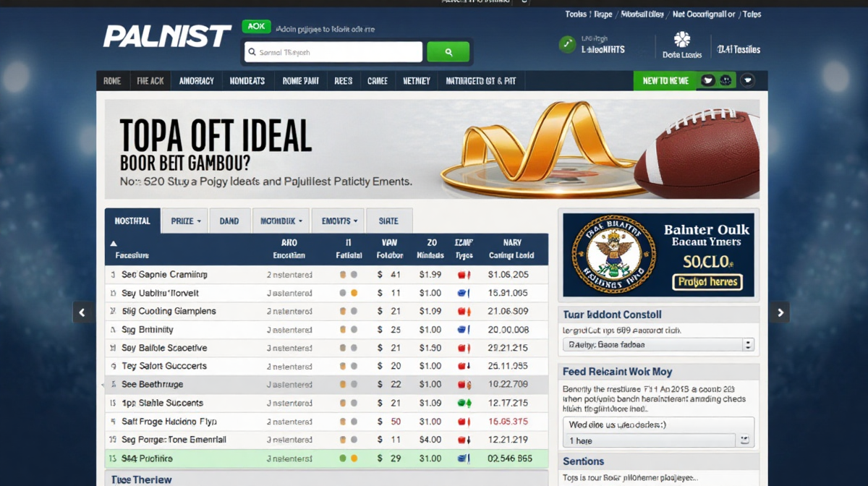This screenshot has width=868, height=486.
Task: Sort by the NARY Caringe Leald column
Action: pyautogui.click(x=511, y=249)
